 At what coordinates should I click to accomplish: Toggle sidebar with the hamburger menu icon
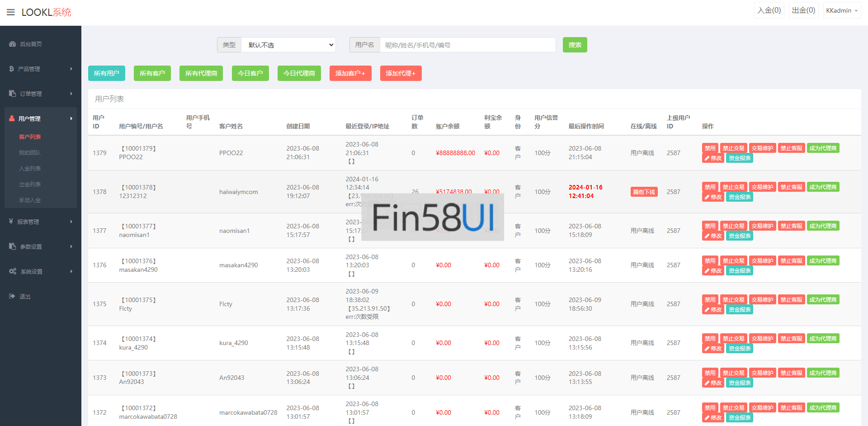11,12
